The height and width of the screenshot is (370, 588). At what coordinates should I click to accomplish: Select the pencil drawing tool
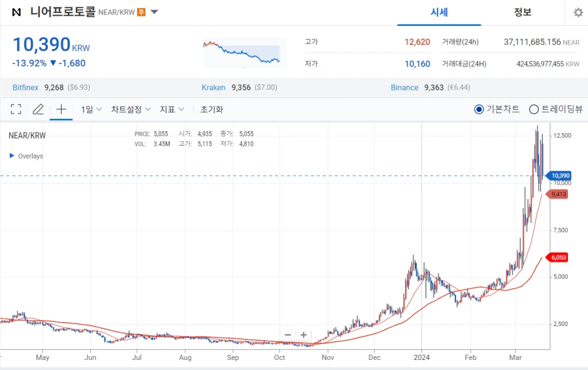point(38,109)
